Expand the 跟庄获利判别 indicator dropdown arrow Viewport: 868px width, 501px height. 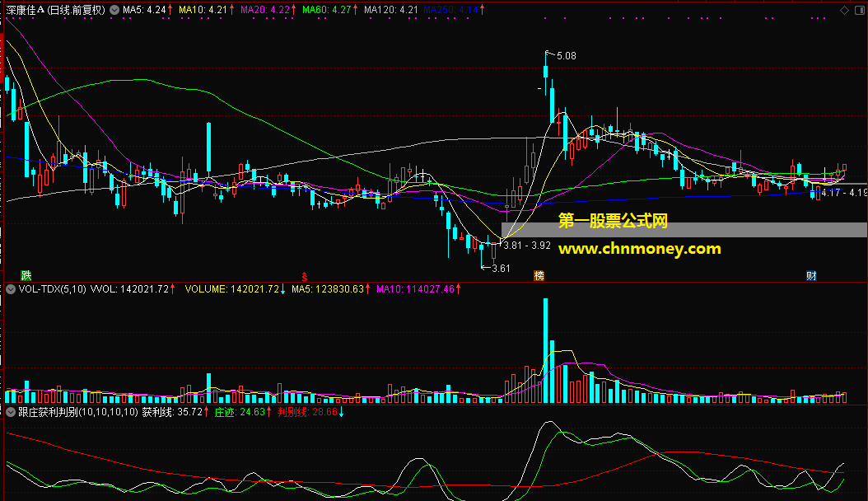pyautogui.click(x=11, y=412)
